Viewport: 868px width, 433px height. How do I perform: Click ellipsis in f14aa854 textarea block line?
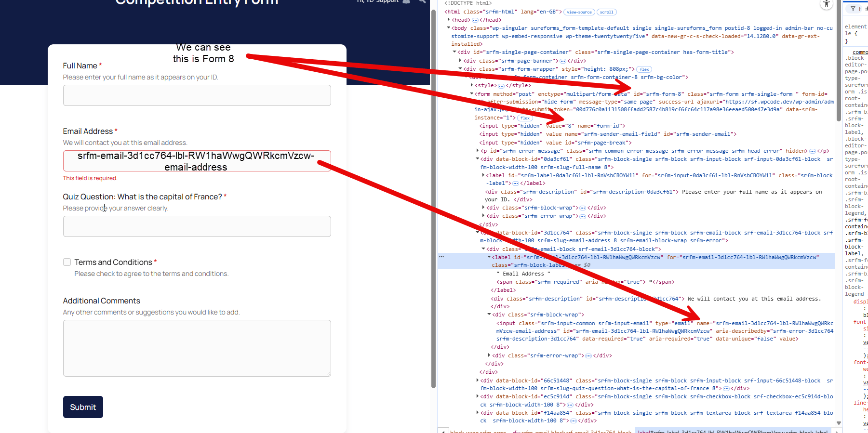573,421
